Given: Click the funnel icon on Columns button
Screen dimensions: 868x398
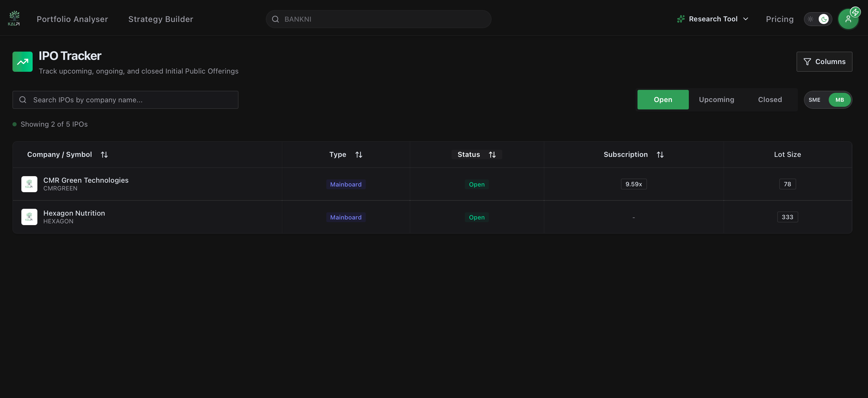Looking at the screenshot, I should [x=807, y=62].
